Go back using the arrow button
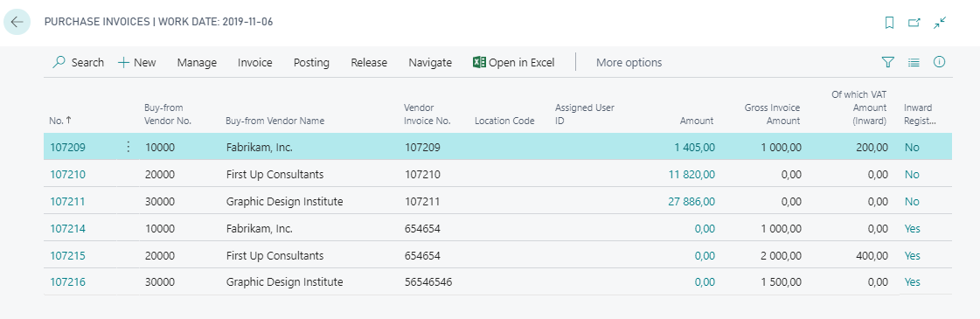Viewport: 980px width, 319px height. 17,22
